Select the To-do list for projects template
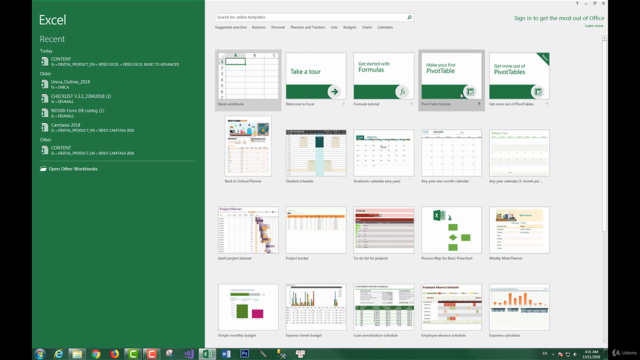The image size is (640, 360). (384, 230)
